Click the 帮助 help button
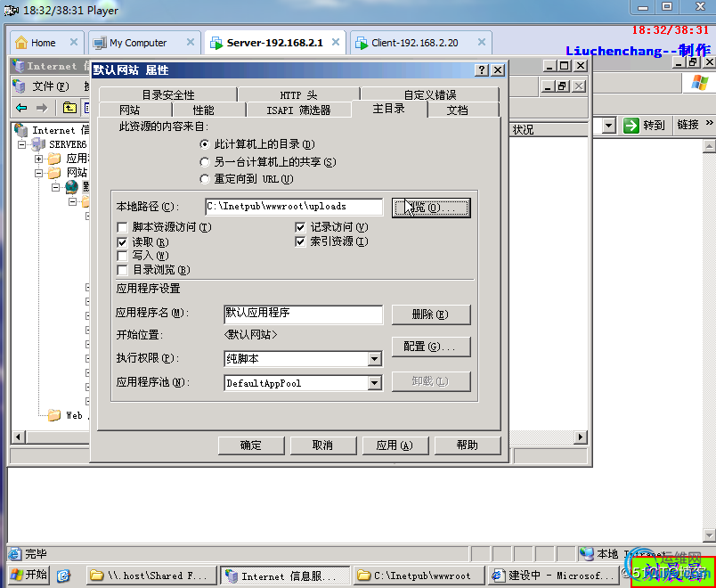This screenshot has width=716, height=588. [468, 445]
